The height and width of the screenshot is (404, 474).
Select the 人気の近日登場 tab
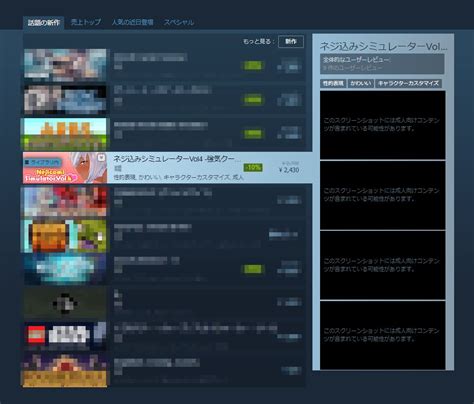(133, 22)
